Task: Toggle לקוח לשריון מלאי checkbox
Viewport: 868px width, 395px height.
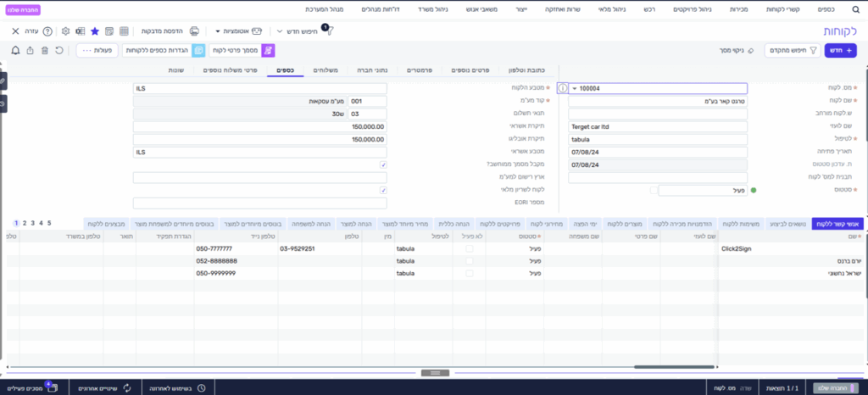Action: point(384,191)
